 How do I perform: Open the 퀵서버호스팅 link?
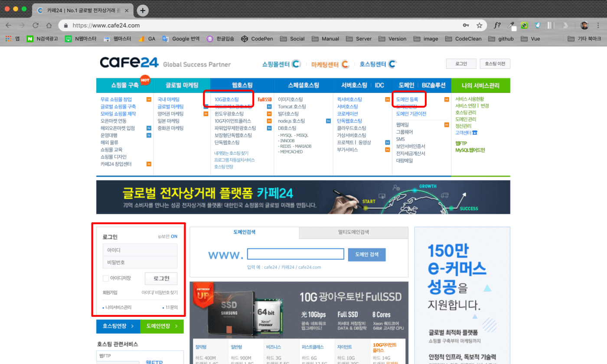tap(349, 99)
